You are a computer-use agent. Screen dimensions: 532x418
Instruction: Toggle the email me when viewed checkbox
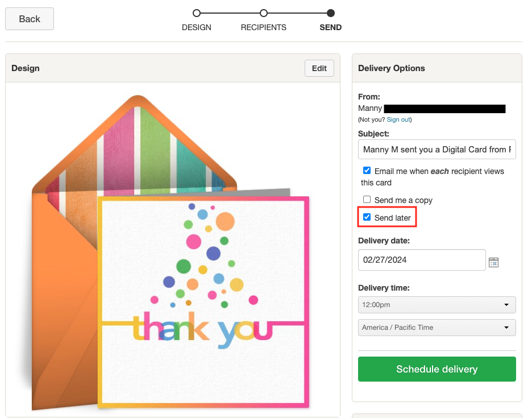tap(367, 171)
